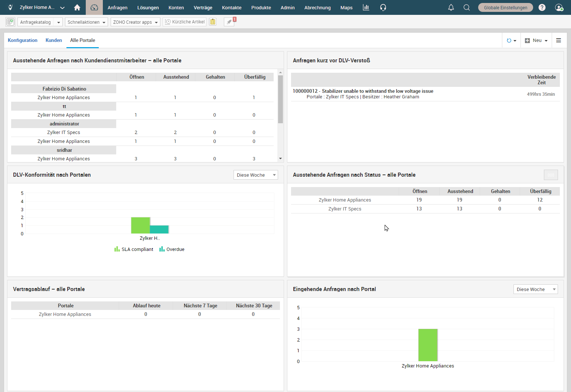Open the Anfragen menu
Screen dimensions: 571x392
pos(117,7)
